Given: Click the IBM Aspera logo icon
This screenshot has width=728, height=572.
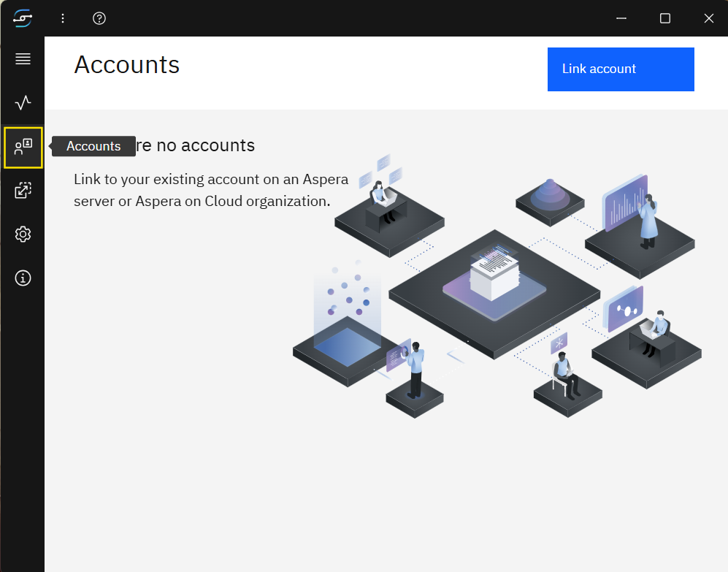Looking at the screenshot, I should pos(23,18).
